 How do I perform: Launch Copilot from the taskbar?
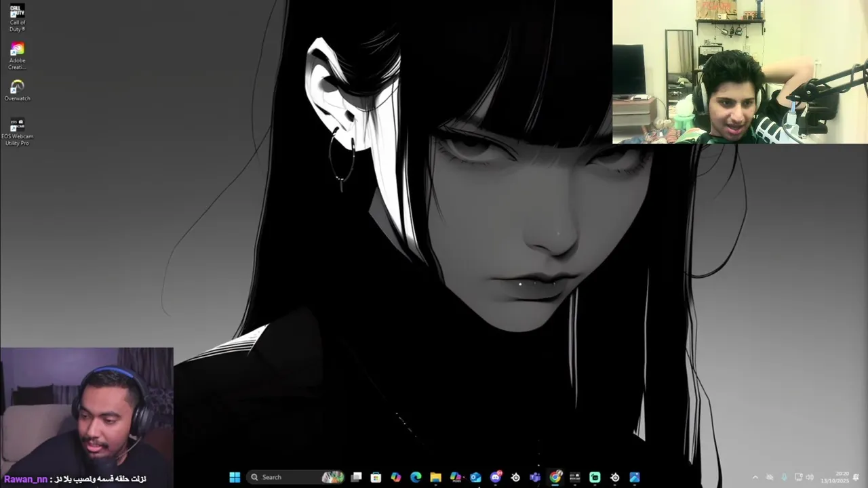tap(396, 477)
